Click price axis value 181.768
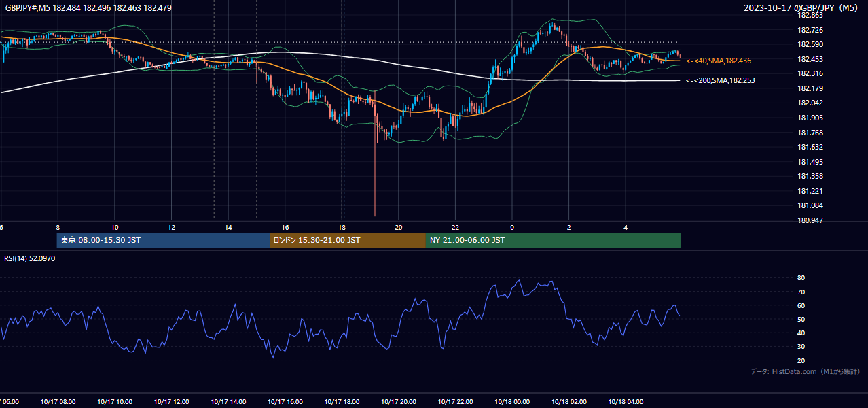This screenshot has height=408, width=868. 810,133
